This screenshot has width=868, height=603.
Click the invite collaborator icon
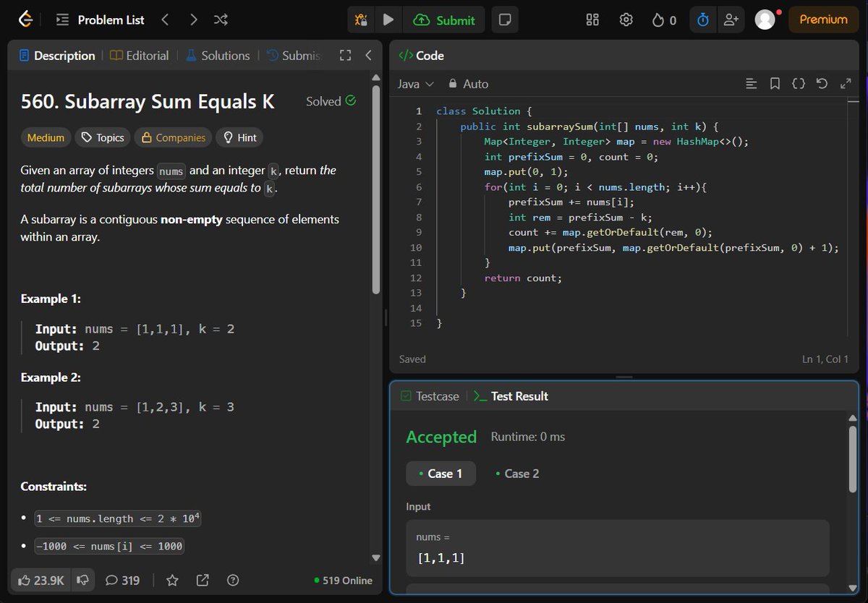coord(731,20)
